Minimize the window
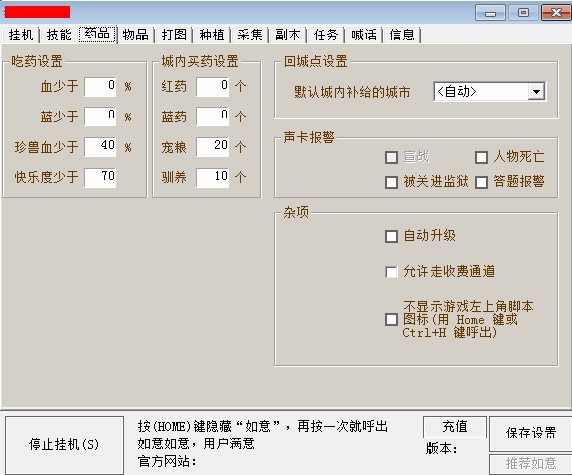 (x=490, y=13)
